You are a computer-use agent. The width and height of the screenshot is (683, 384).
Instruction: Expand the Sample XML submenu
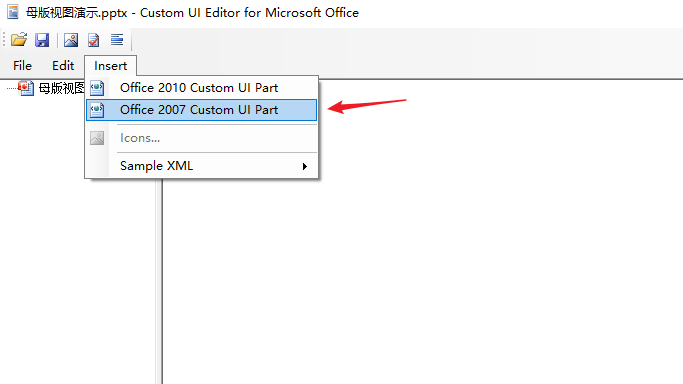pos(201,166)
